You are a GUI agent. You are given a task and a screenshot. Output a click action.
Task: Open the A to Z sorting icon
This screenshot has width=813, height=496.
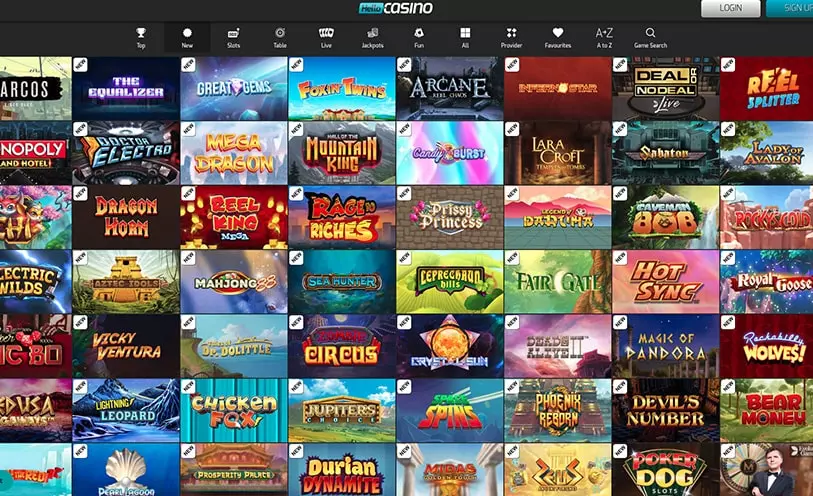pos(604,33)
